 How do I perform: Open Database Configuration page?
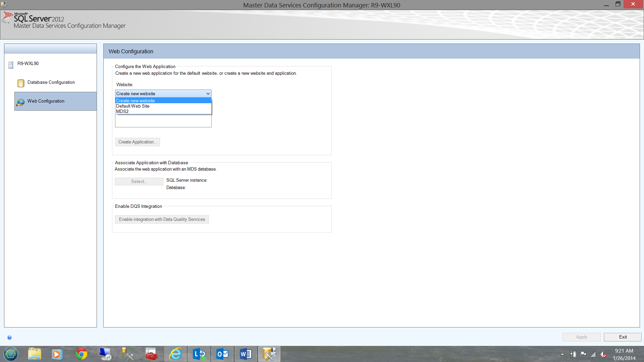point(51,82)
